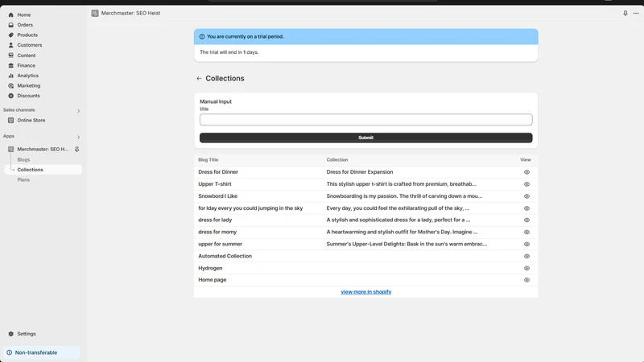
Task: Open the Blogs sub-item under Merchmaster
Action: 23,159
